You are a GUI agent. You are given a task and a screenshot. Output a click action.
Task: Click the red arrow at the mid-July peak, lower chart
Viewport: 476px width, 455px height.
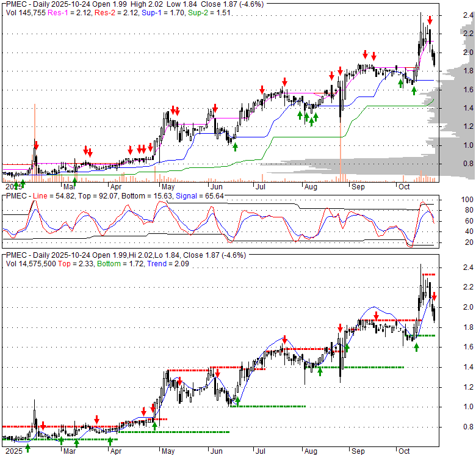[284, 340]
